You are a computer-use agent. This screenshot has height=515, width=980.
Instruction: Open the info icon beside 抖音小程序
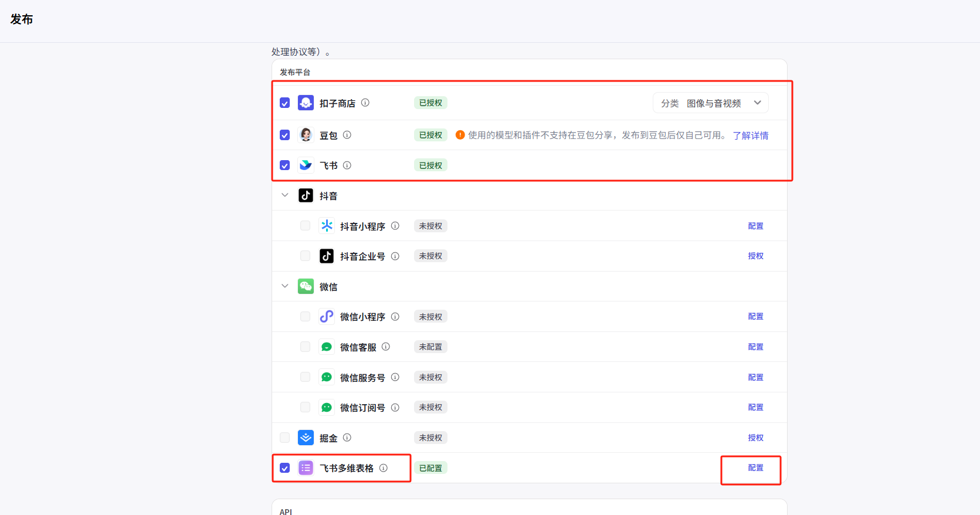395,226
